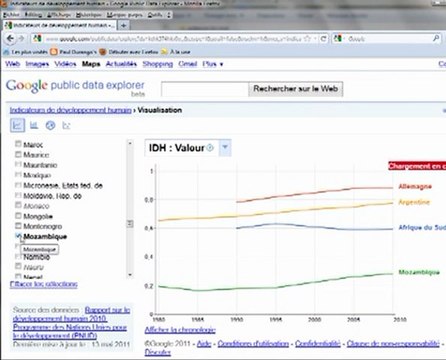Viewport: 446px width, 360px height.
Task: Select the line chart view icon
Action: pos(17,125)
